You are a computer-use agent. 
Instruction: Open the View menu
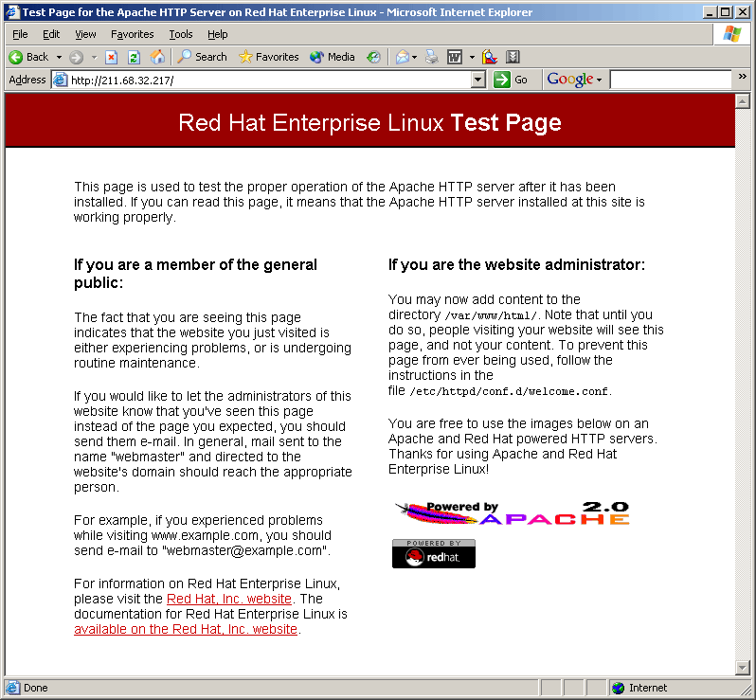point(85,34)
